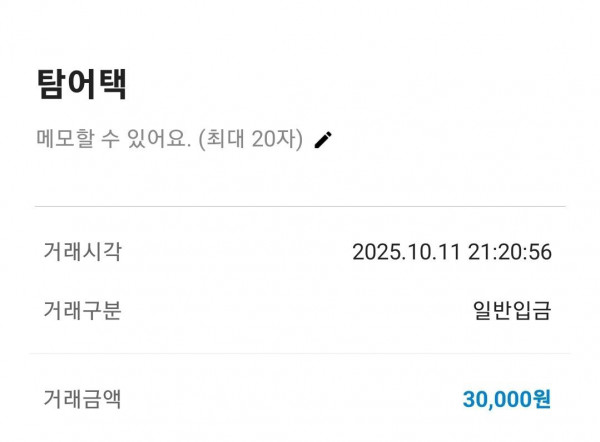Screen dimensions: 600x442
Task: Click the divider line above "거래금액"
Action: pos(300,353)
